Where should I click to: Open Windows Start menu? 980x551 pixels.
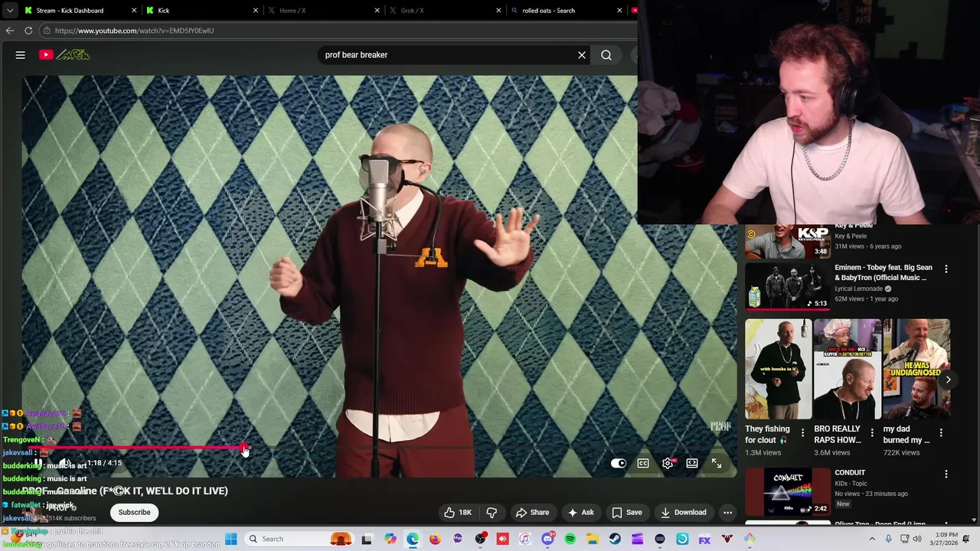click(x=230, y=539)
